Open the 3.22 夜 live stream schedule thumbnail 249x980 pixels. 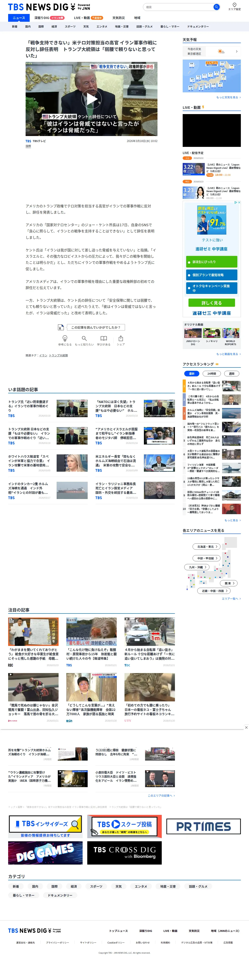194,169
